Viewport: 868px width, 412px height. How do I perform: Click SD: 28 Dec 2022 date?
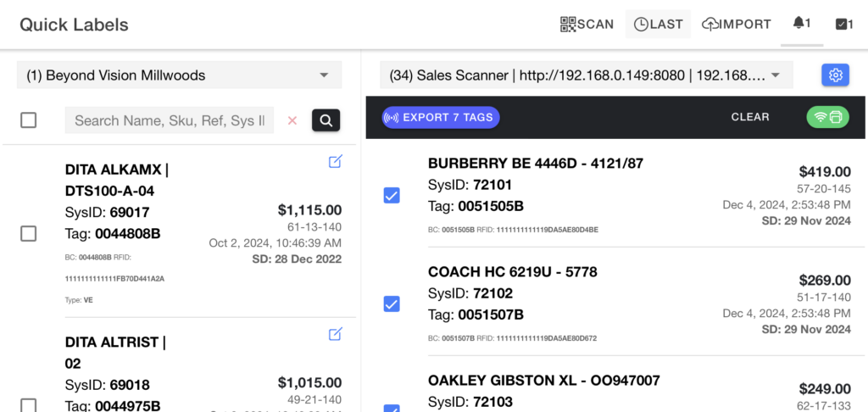point(297,259)
